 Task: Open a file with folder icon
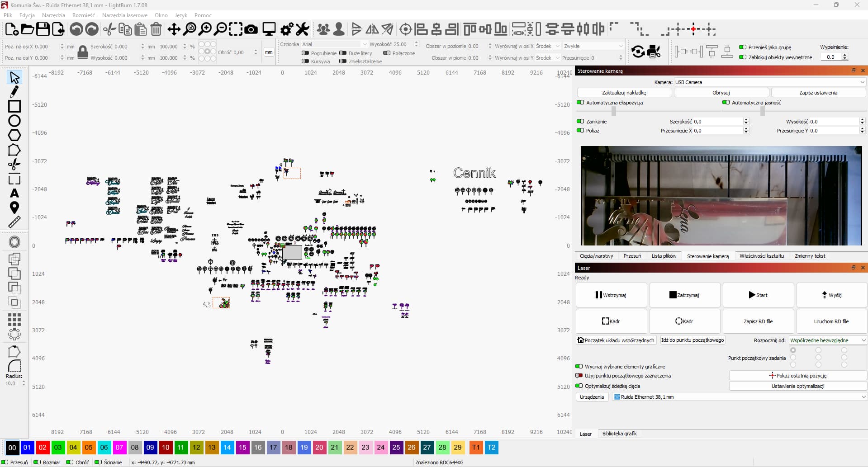click(27, 29)
